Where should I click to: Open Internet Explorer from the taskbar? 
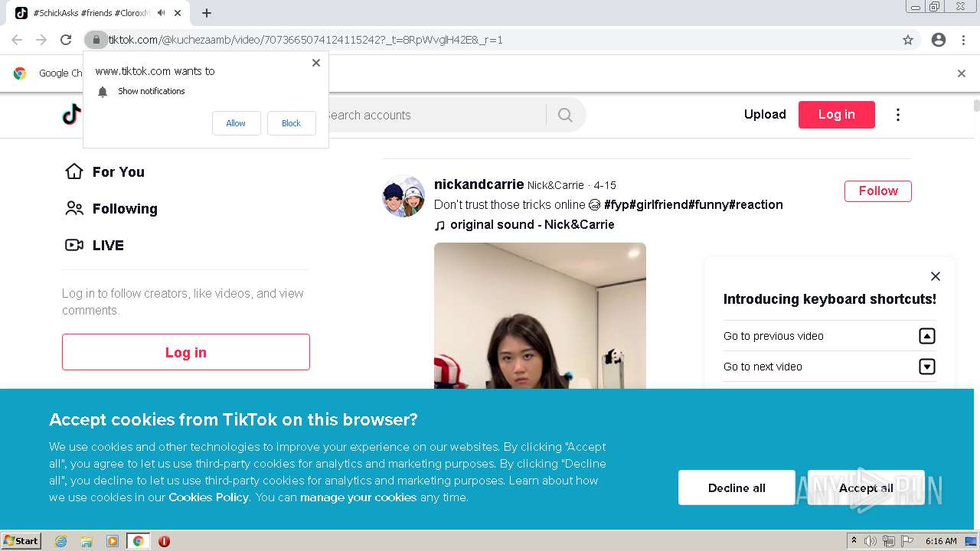click(x=60, y=541)
